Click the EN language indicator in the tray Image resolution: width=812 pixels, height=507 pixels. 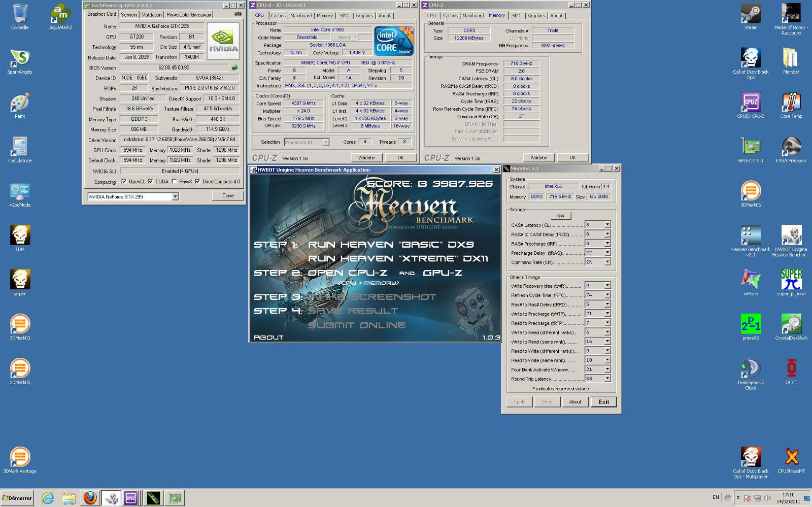[716, 497]
